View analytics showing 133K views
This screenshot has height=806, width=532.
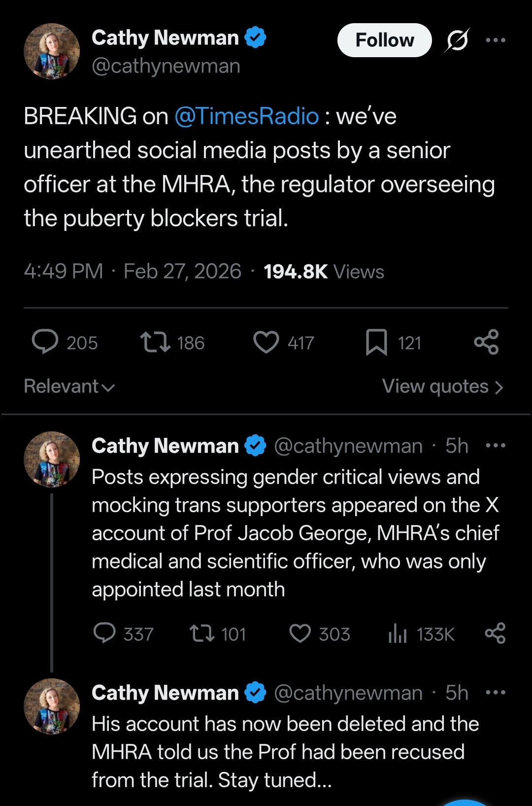click(398, 633)
